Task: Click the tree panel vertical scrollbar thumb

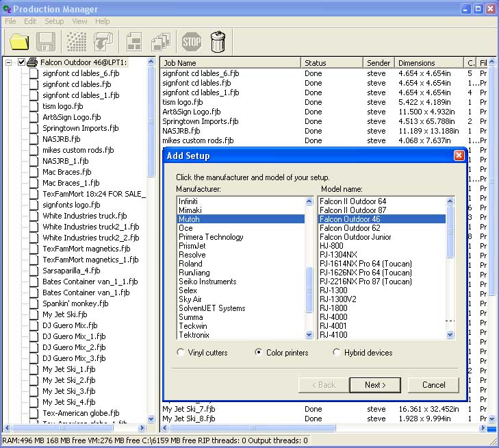Action: point(151,121)
